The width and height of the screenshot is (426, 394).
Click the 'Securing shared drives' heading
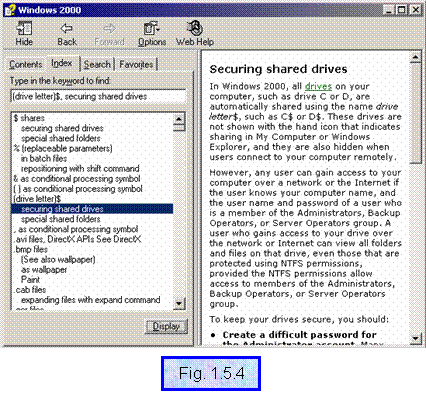click(x=278, y=69)
